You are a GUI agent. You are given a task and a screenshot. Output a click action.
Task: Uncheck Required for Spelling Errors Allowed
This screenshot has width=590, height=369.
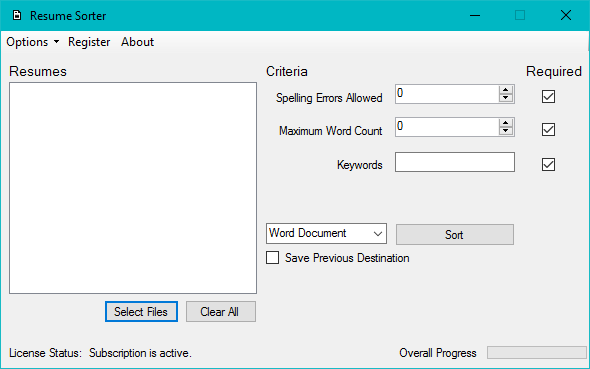click(548, 97)
